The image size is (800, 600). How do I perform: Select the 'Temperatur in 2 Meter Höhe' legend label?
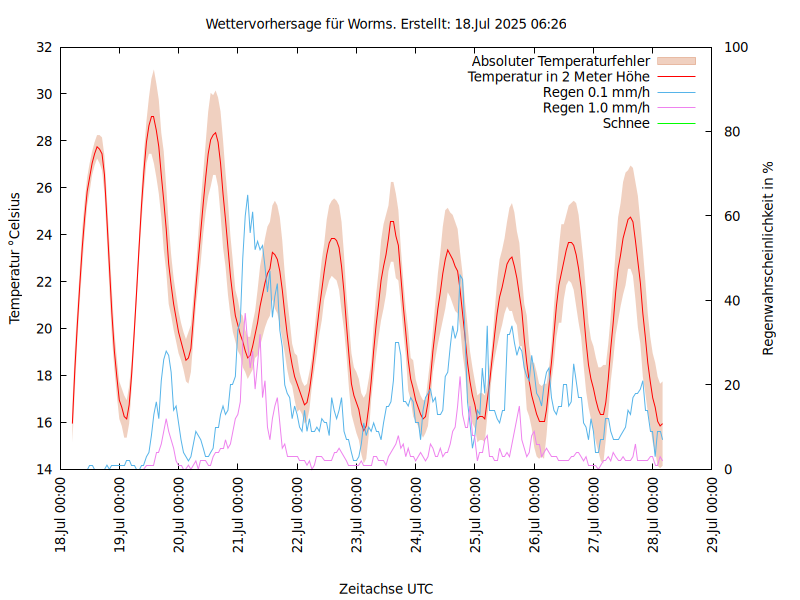(x=559, y=77)
